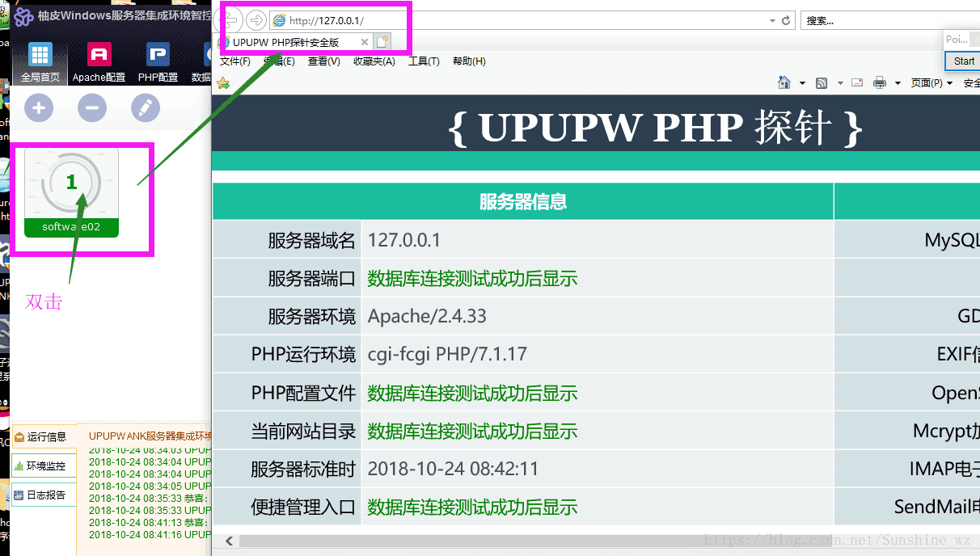Click the print page icon

click(x=880, y=82)
